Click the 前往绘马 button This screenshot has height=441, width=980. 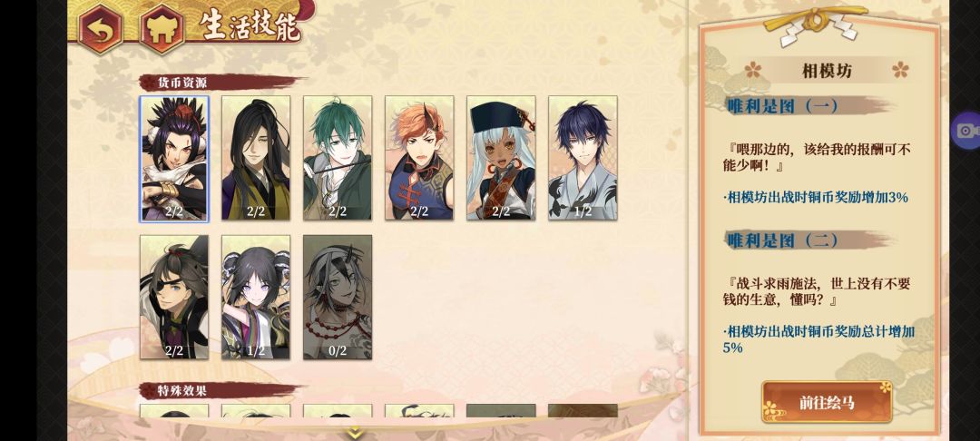click(x=827, y=402)
